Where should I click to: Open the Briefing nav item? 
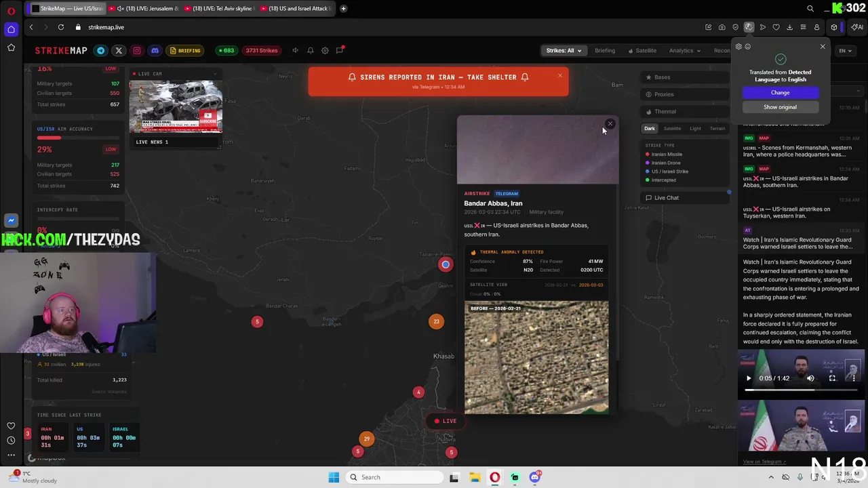(605, 50)
